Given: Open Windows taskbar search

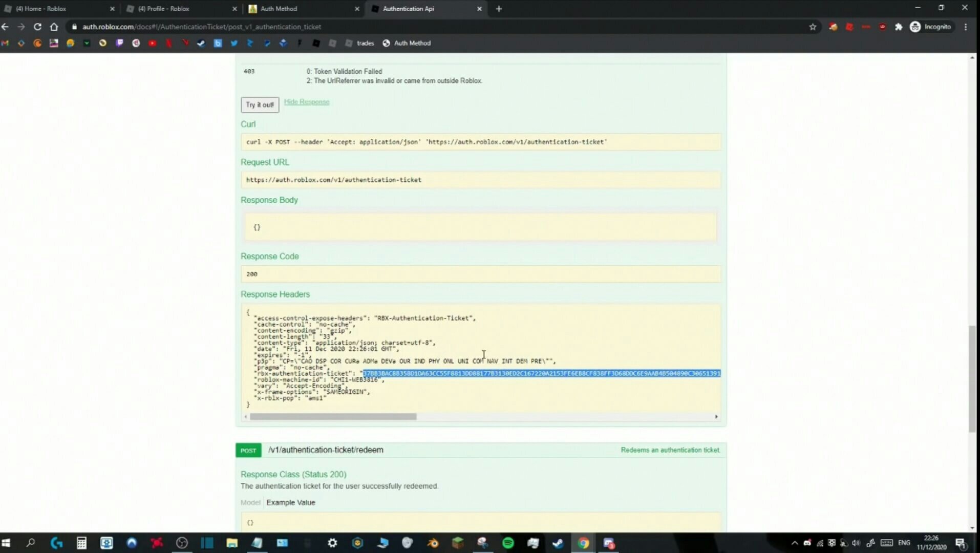Looking at the screenshot, I should (31, 543).
